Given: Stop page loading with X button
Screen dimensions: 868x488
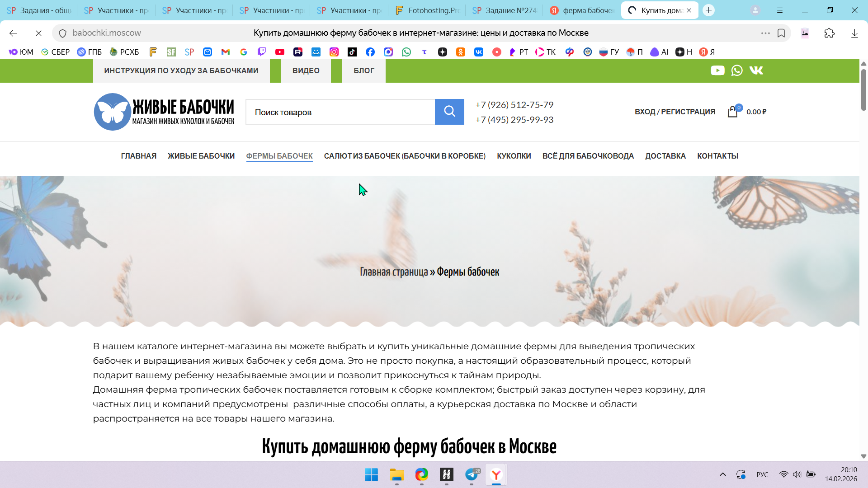Looking at the screenshot, I should pos(38,33).
